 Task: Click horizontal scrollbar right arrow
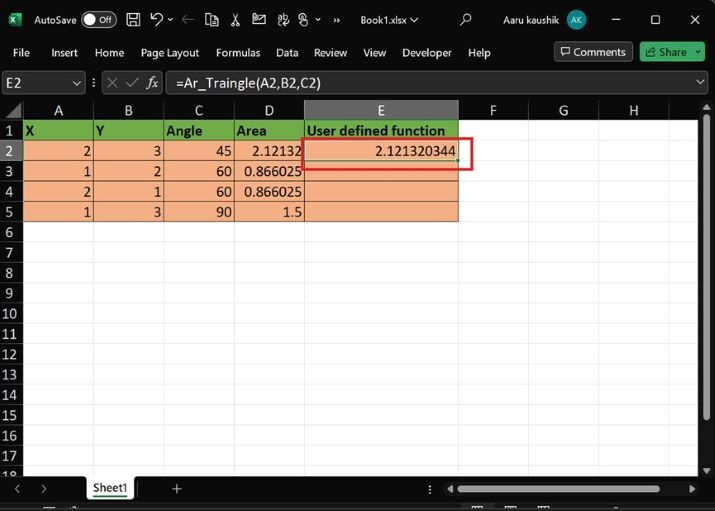tap(692, 489)
